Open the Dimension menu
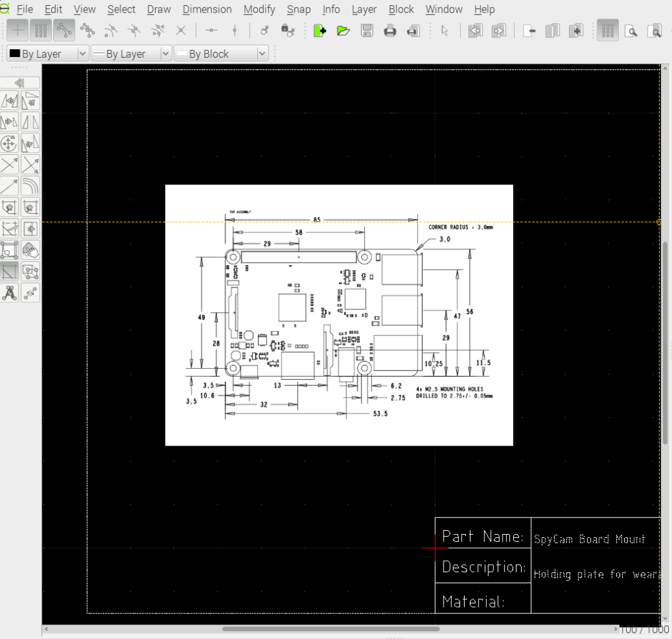Viewport: 672px width, 639px height. pyautogui.click(x=207, y=9)
